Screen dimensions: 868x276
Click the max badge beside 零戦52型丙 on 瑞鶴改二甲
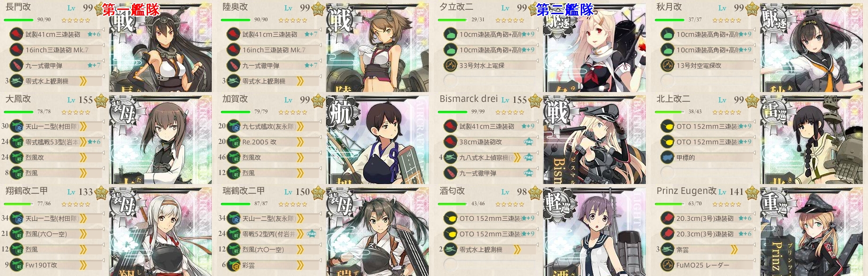point(311,234)
